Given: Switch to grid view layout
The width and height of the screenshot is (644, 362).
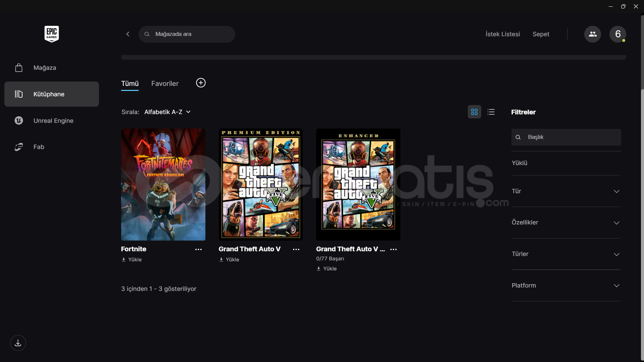Looking at the screenshot, I should pos(474,112).
